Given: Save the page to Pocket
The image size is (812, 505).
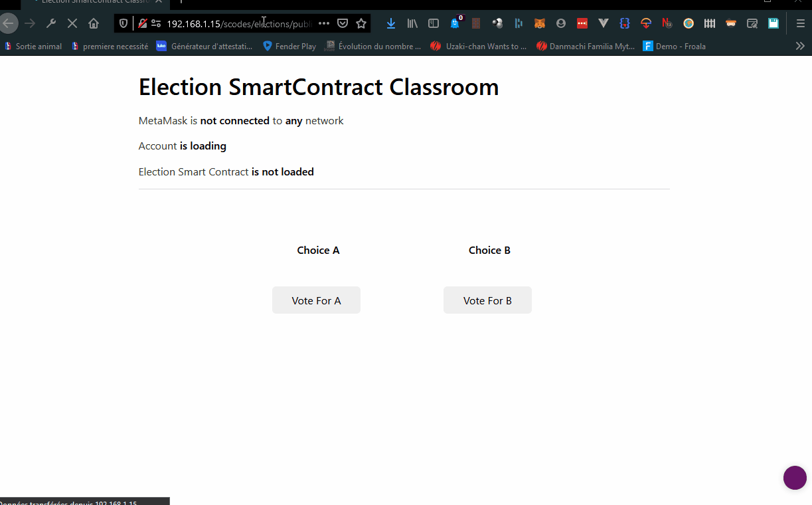Looking at the screenshot, I should [343, 23].
